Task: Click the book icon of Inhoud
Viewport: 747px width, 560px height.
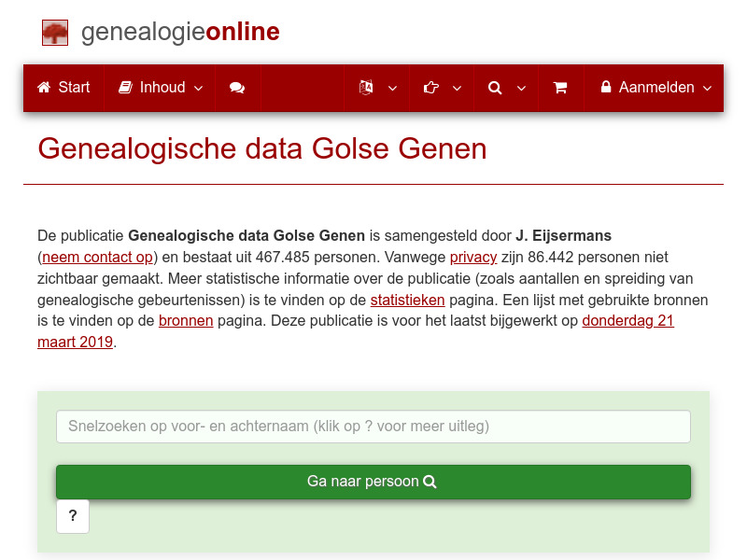Action: [124, 87]
